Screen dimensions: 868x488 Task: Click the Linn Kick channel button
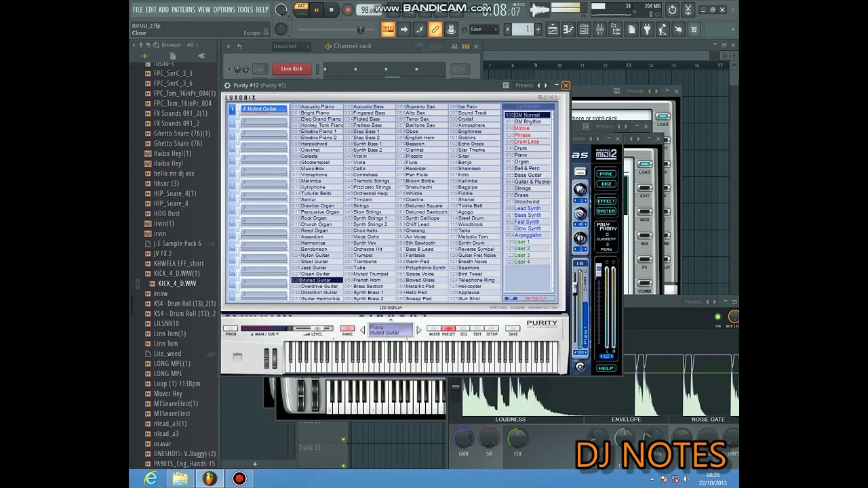click(x=292, y=68)
